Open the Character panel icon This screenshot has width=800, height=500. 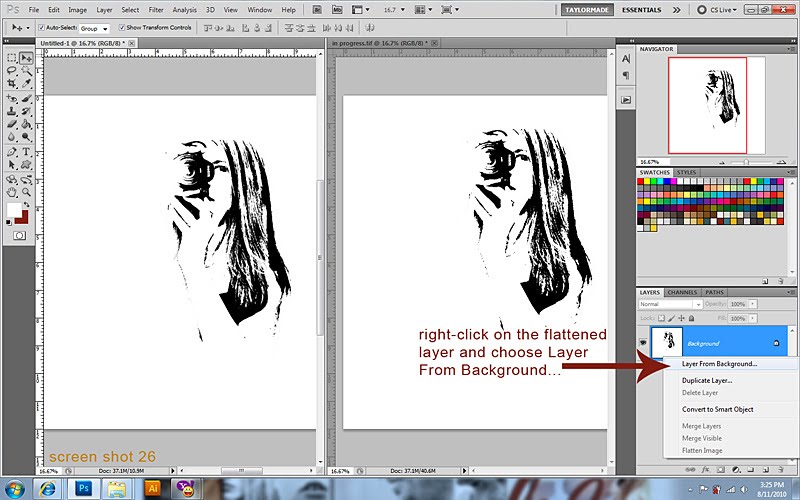(x=626, y=58)
